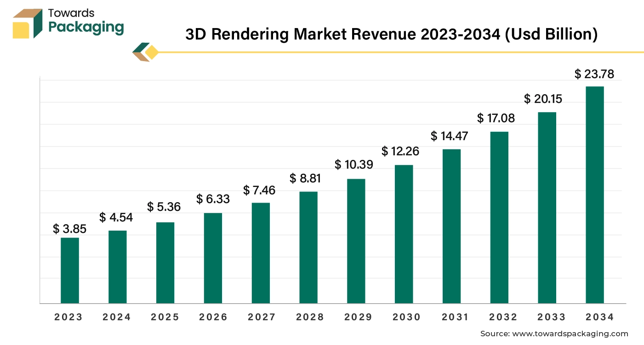Click the '$ 17.08' value label

[496, 118]
